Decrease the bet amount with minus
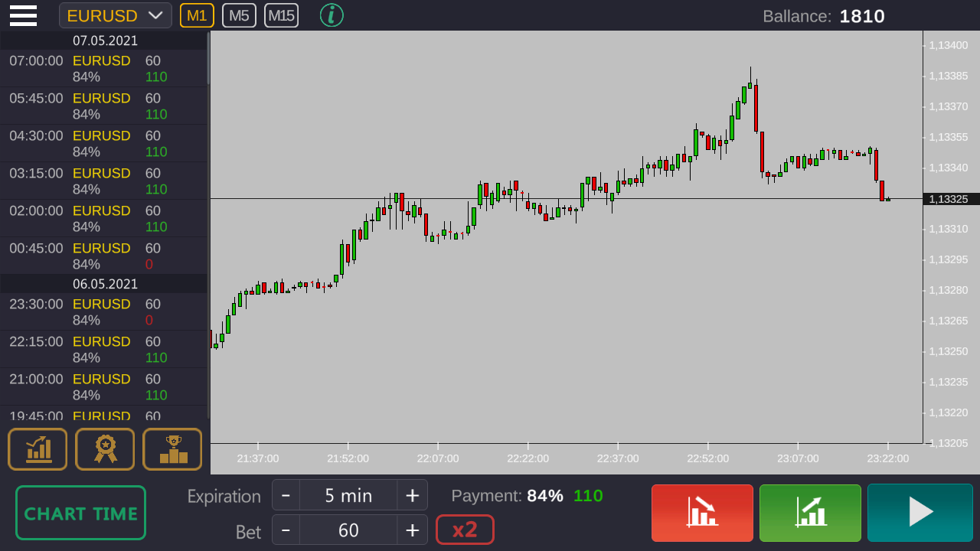 [x=286, y=530]
